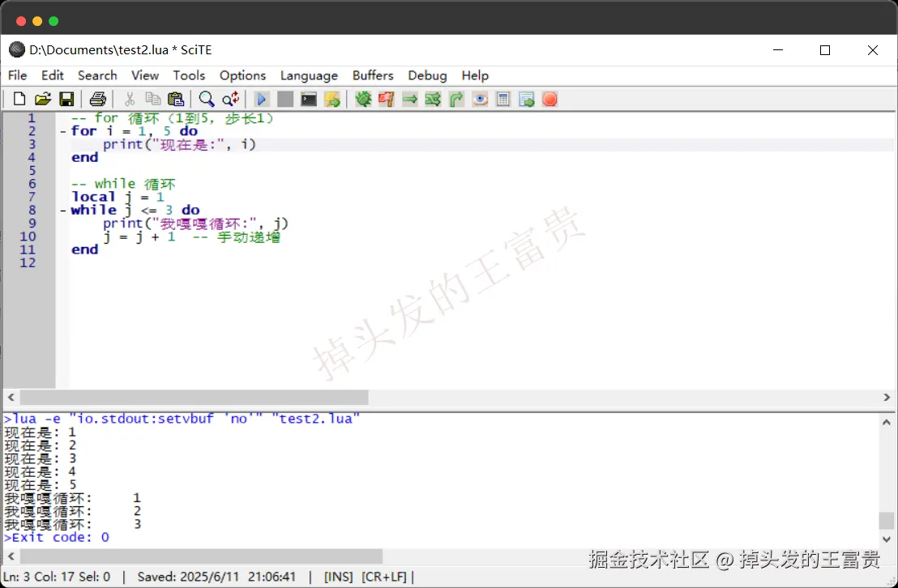Start debugging with the green bug icon

363,99
